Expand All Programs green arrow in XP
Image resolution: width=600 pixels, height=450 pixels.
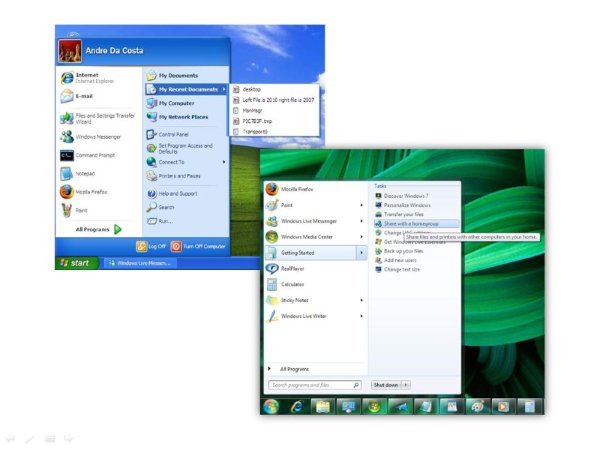click(118, 230)
